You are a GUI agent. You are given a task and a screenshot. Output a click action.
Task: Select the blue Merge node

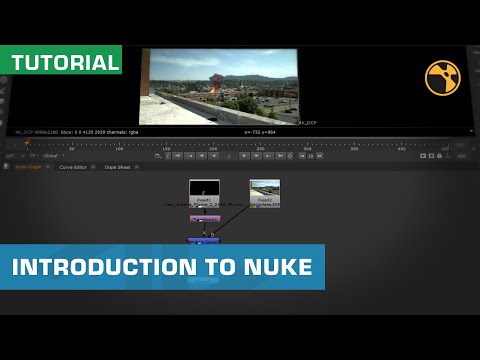tap(203, 241)
